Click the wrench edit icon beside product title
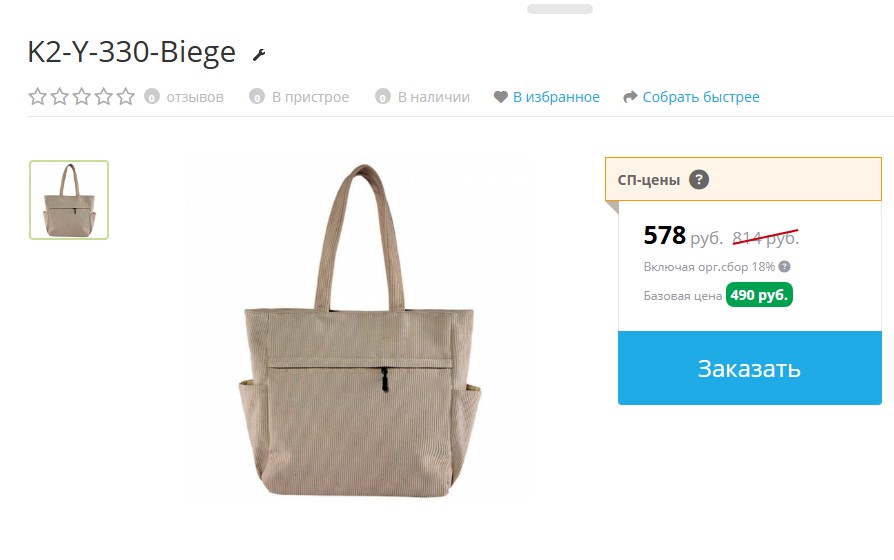The height and width of the screenshot is (560, 894). tap(259, 55)
